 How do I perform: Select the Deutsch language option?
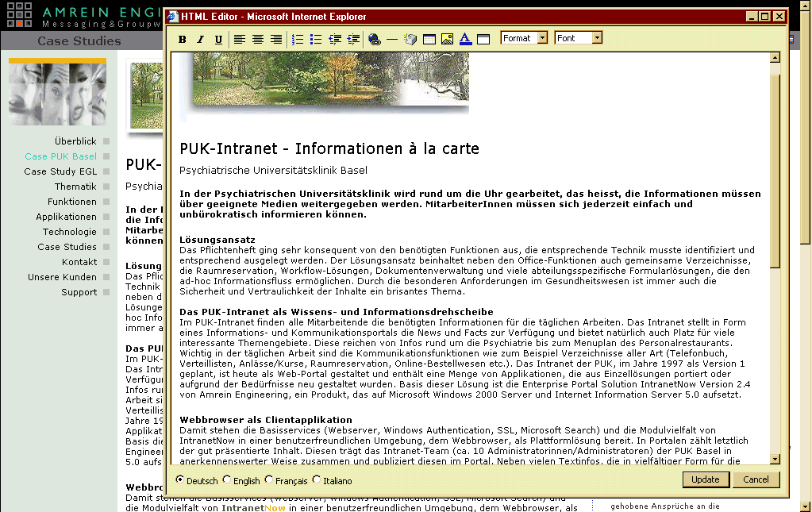[179, 479]
